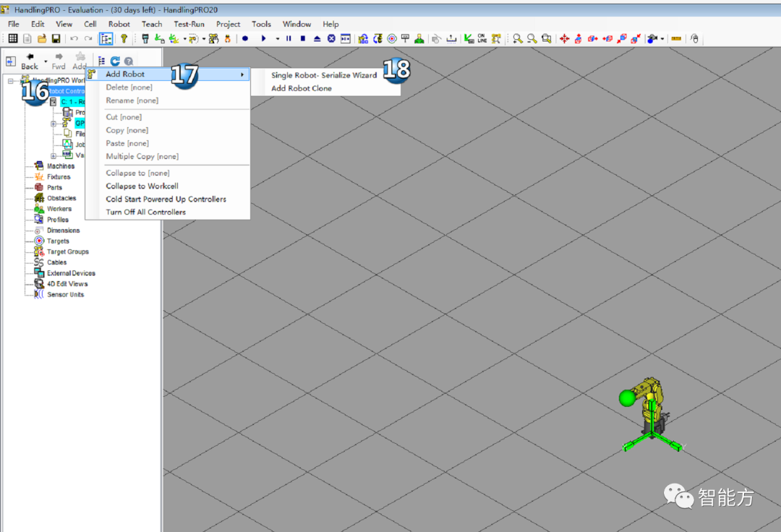Click the zoom window magnifier icon

point(547,38)
